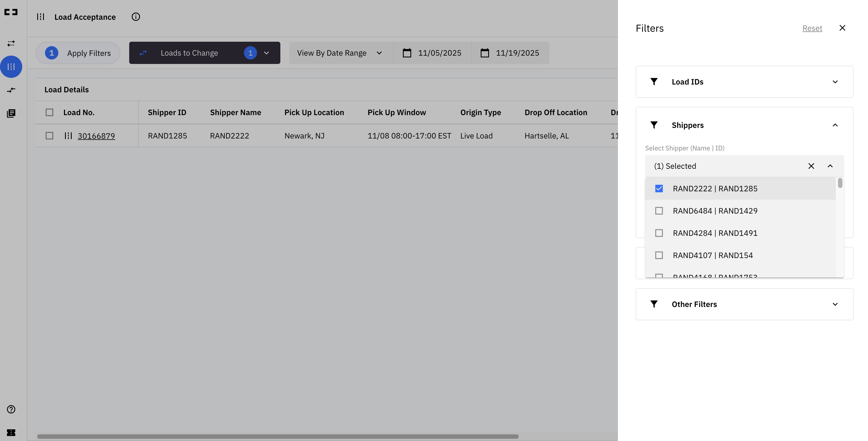
Task: Click the table horizontal scrollbar
Action: (x=278, y=437)
